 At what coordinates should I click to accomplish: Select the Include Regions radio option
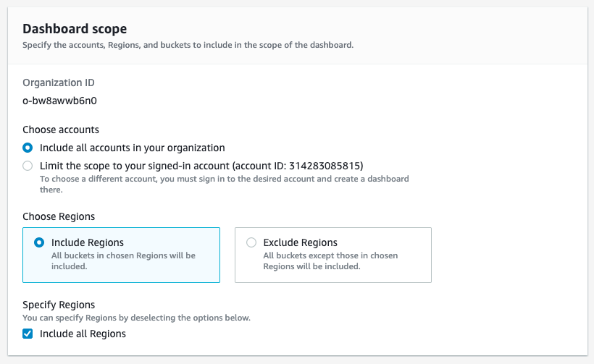[39, 243]
